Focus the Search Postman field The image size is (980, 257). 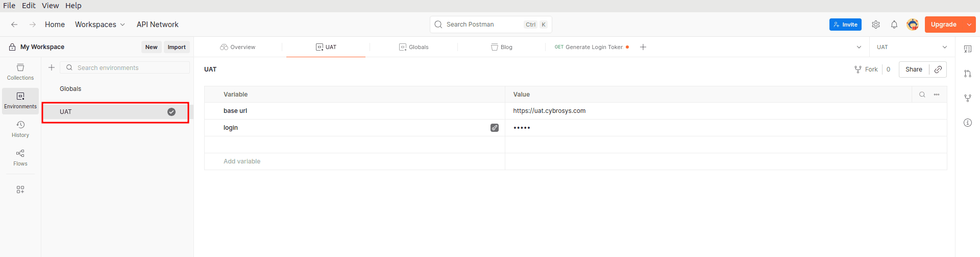[491, 25]
